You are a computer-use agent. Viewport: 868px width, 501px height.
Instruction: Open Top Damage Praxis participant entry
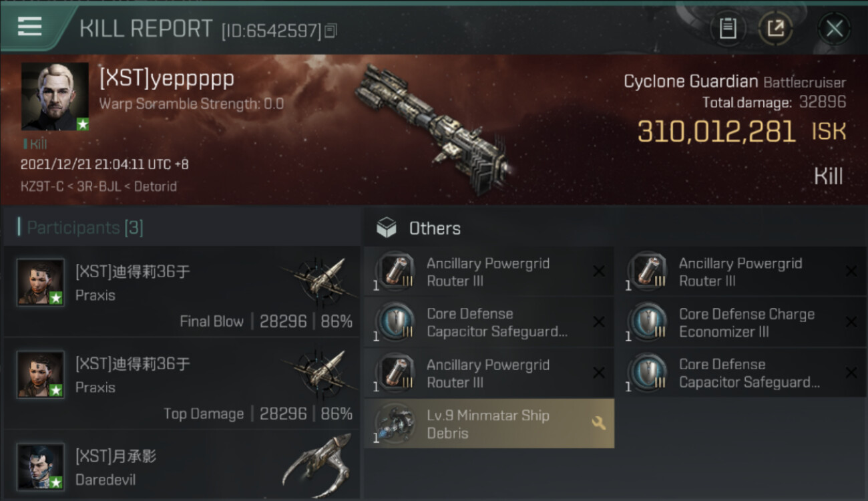click(182, 383)
